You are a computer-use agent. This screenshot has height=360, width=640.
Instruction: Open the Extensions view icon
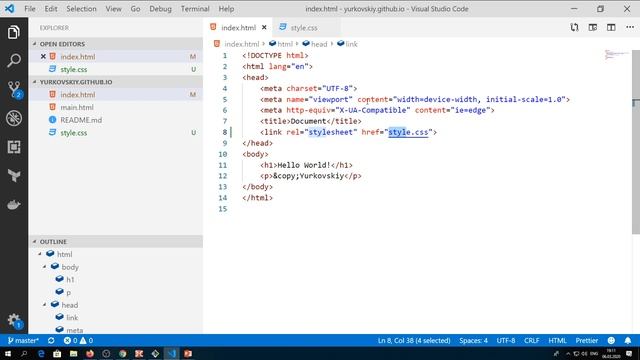14,147
